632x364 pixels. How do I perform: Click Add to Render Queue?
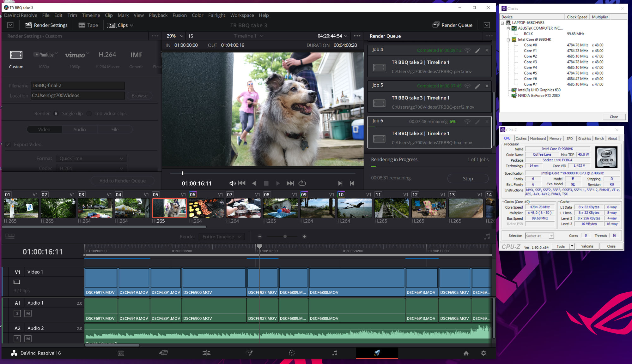(123, 181)
